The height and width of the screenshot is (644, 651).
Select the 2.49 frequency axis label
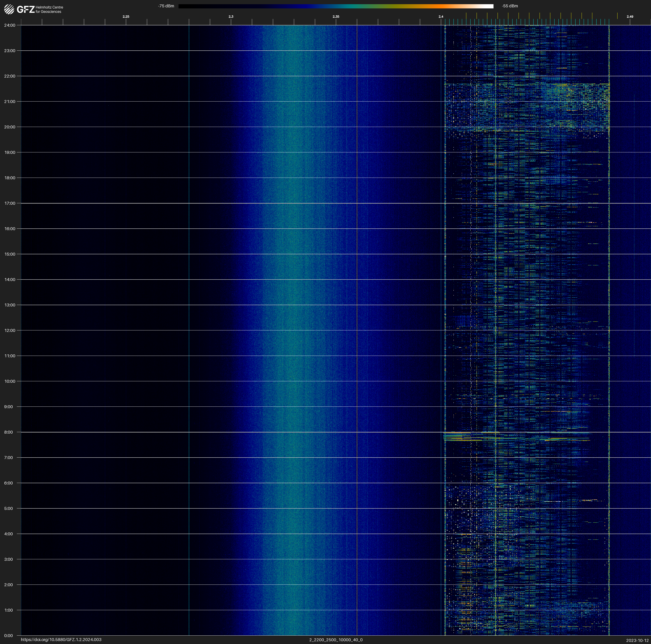click(629, 17)
